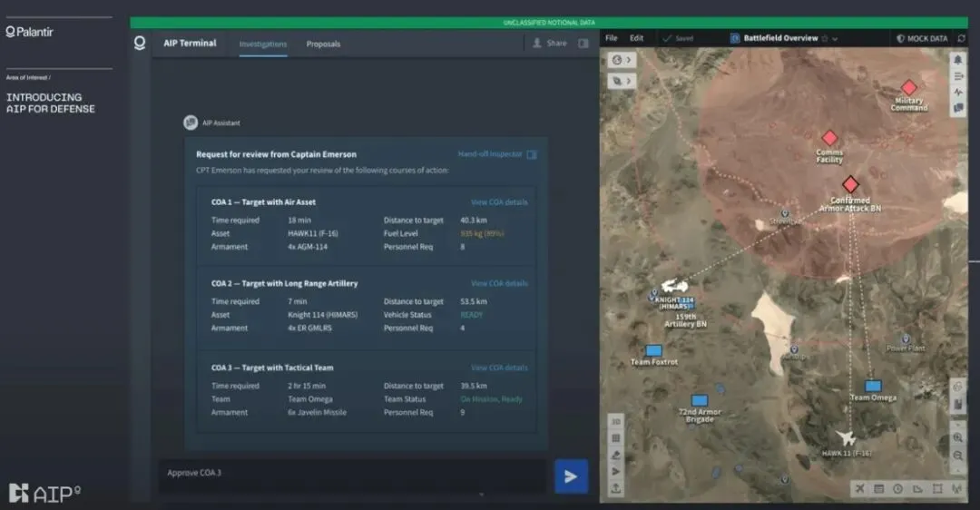Select the box selection icon in bottom map toolbar
Viewport: 980px width, 510px height.
[x=936, y=489]
